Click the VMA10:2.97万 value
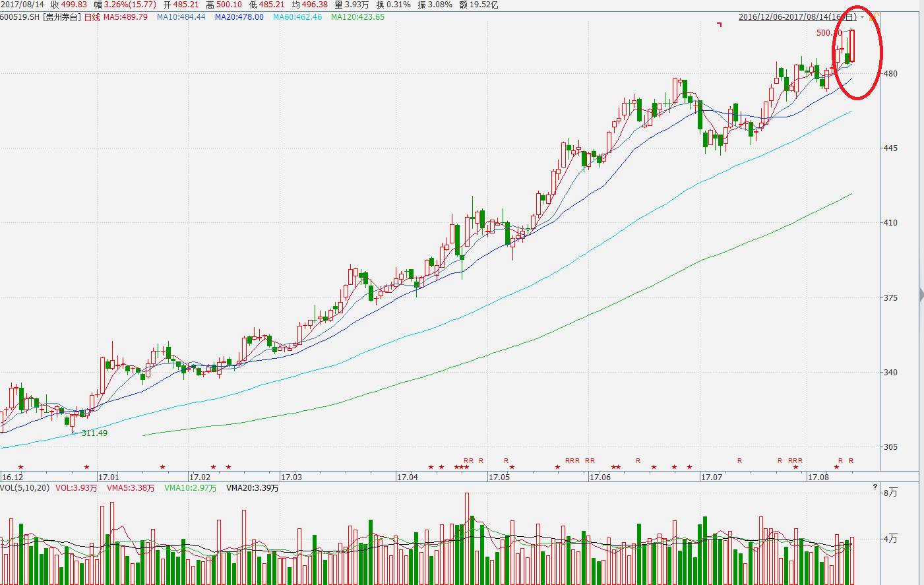This screenshot has width=924, height=585. pyautogui.click(x=191, y=488)
